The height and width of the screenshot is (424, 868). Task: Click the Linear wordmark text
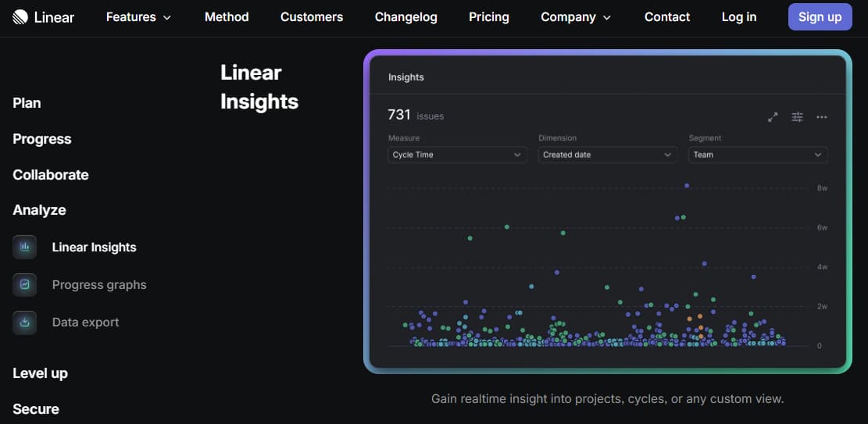pyautogui.click(x=54, y=17)
